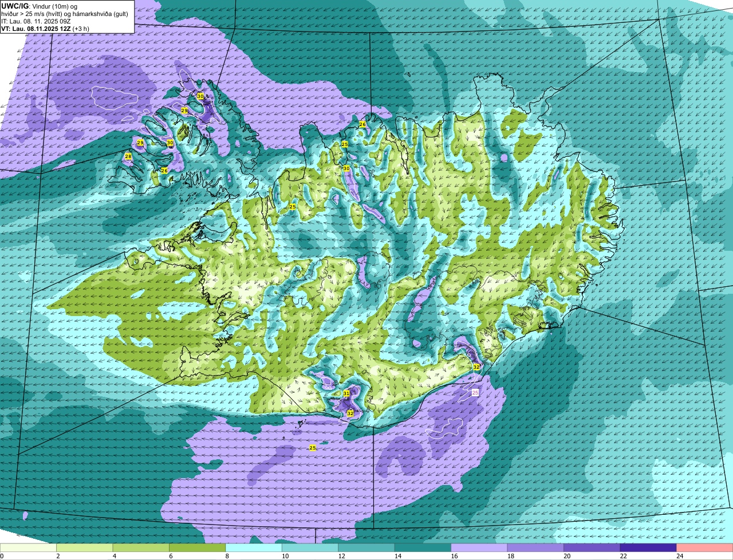The image size is (733, 560).
Task: Select the 6–8 m/s olive legend swatch
Action: (198, 548)
